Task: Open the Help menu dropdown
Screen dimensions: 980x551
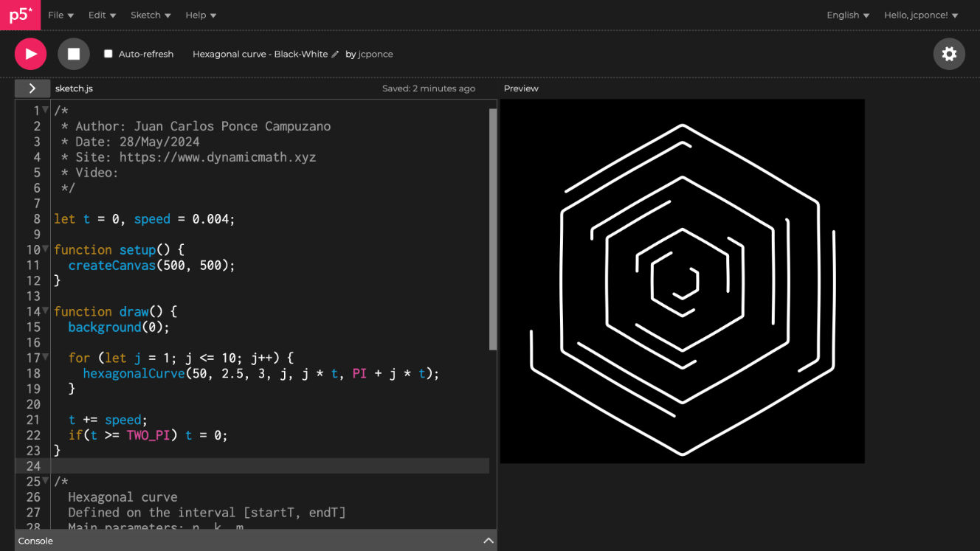Action: (x=201, y=15)
